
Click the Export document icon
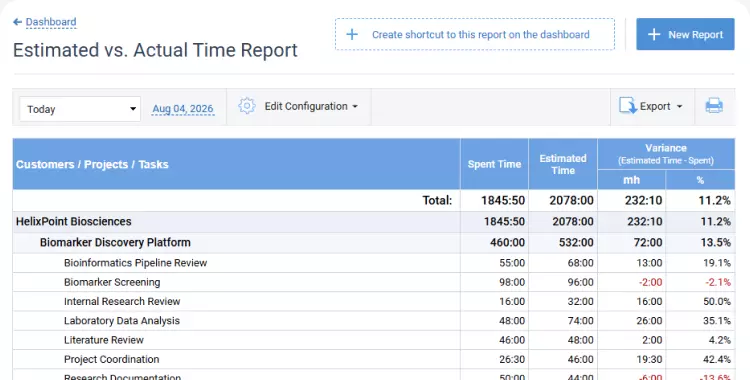pyautogui.click(x=628, y=106)
